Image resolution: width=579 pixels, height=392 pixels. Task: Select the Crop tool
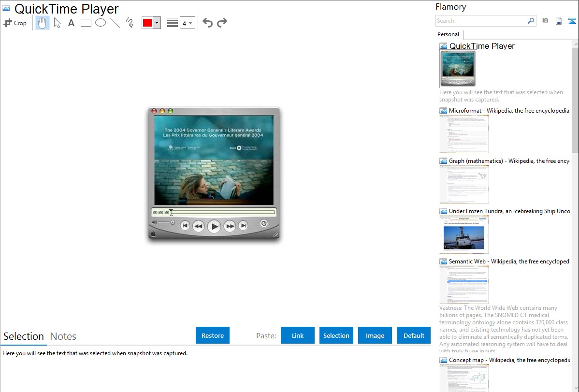(x=15, y=23)
